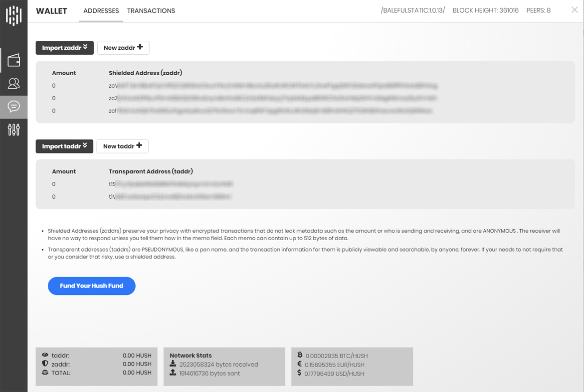Image resolution: width=584 pixels, height=392 pixels.
Task: Click the WALLET title
Action: pos(51,11)
